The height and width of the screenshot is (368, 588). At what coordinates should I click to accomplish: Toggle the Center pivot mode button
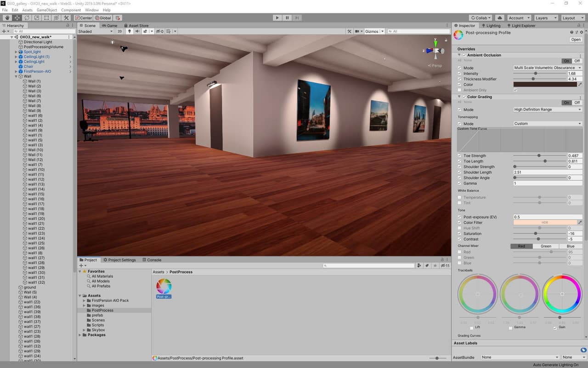[x=84, y=18]
